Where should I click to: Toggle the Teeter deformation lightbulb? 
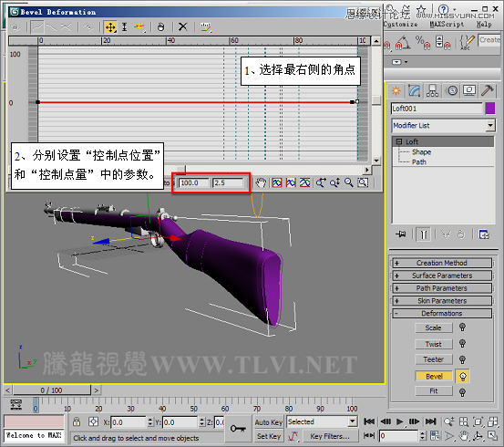[462, 359]
